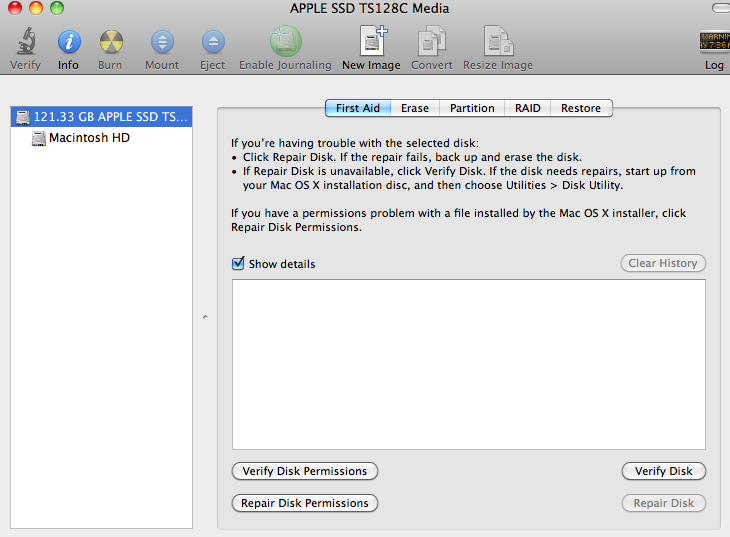This screenshot has height=537, width=730.
Task: Click Repair Disk Permissions button
Action: coord(304,503)
